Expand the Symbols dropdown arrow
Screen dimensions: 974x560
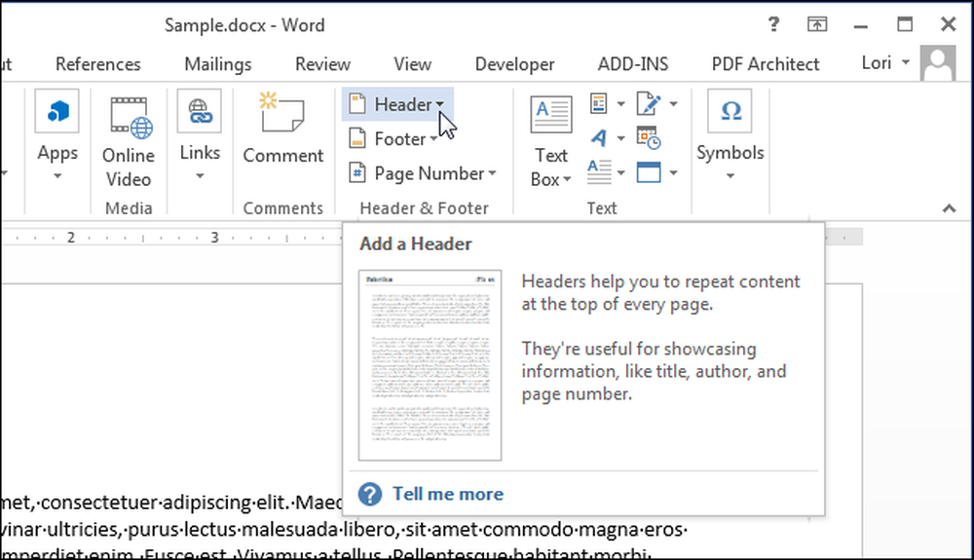coord(730,176)
